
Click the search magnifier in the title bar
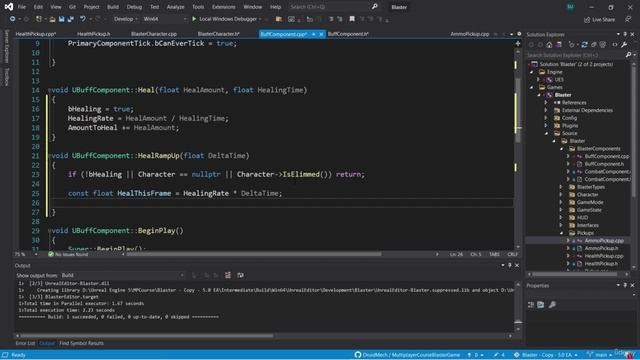tap(374, 7)
